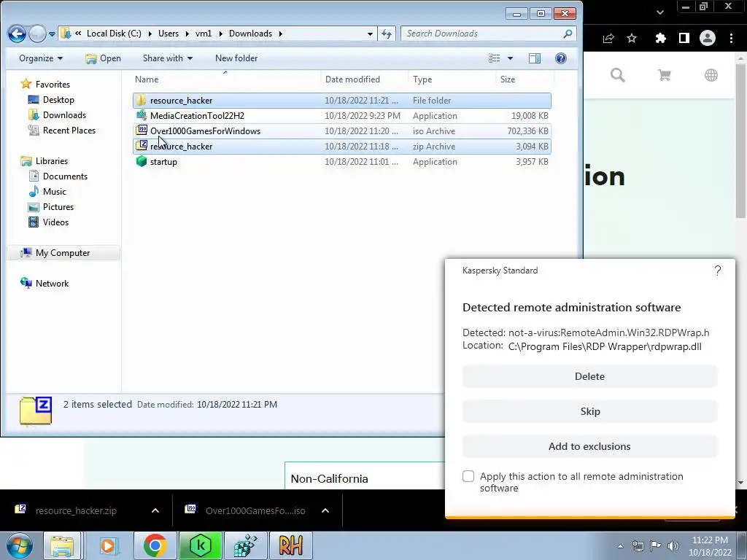Create a New folder
Screen dimensions: 747x560
[x=236, y=58]
